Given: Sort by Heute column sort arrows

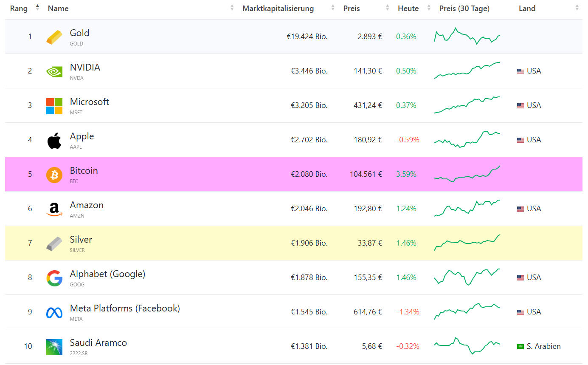Looking at the screenshot, I should tap(429, 8).
